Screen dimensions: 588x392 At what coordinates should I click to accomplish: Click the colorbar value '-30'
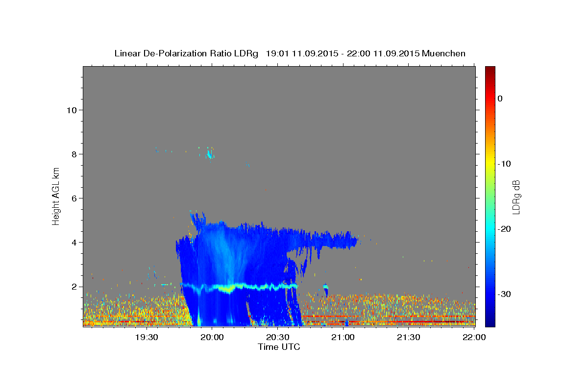pos(504,294)
